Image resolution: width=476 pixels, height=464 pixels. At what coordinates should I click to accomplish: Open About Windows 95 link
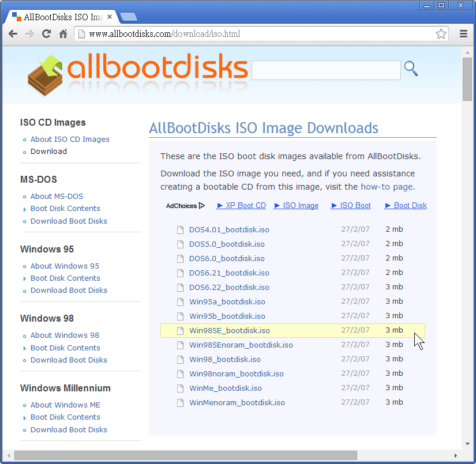pyautogui.click(x=65, y=266)
